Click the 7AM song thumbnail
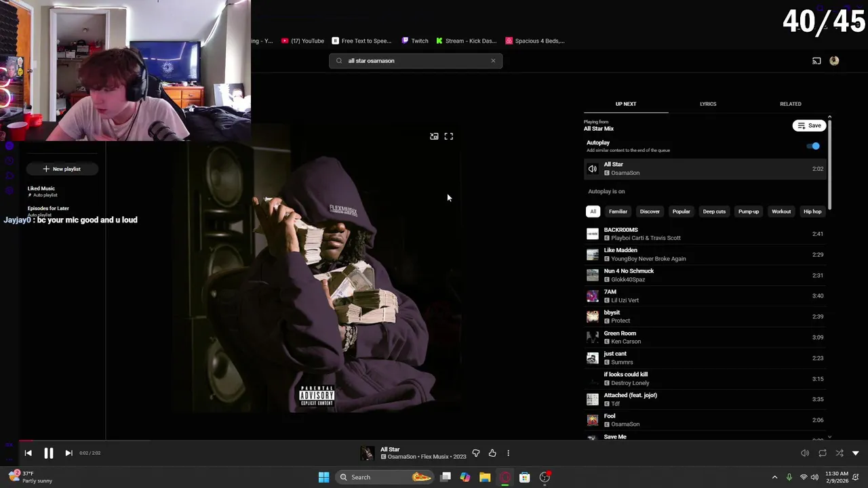868x488 pixels. click(x=593, y=296)
